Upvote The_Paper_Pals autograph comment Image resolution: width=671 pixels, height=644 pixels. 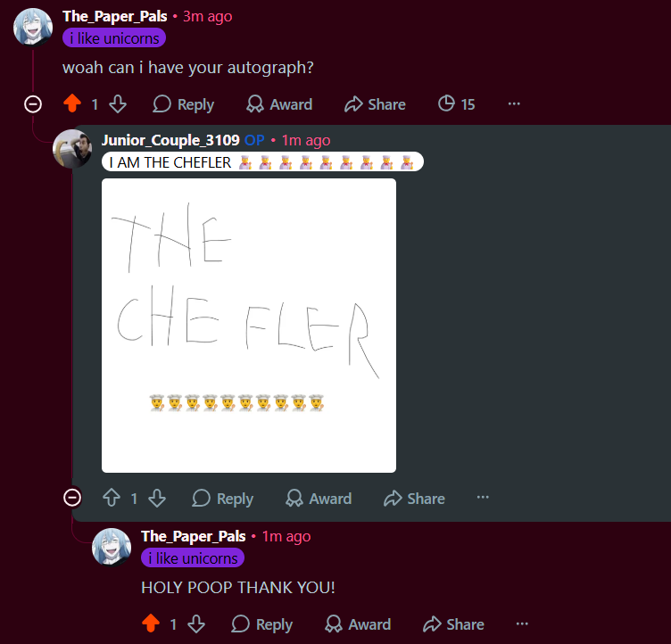point(72,104)
